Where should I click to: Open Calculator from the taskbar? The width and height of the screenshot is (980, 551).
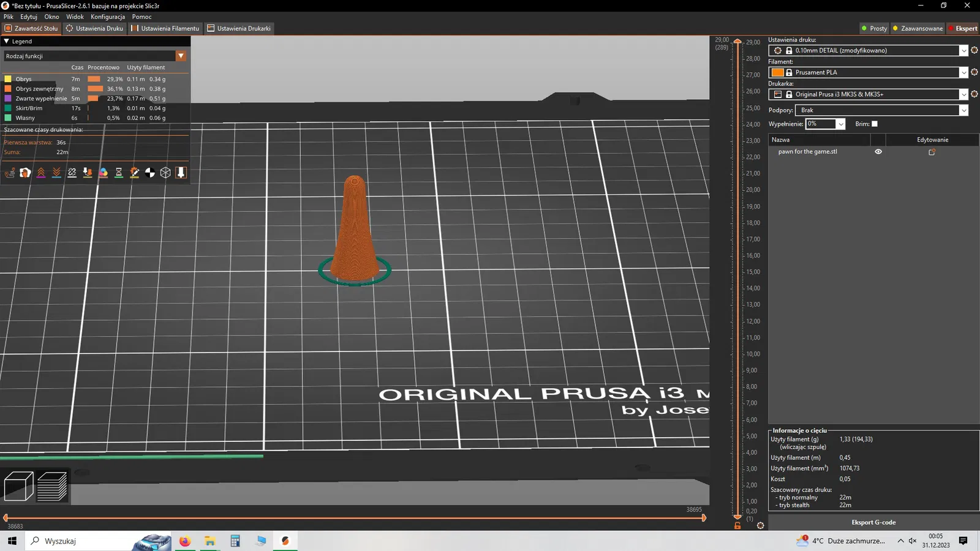coord(235,541)
